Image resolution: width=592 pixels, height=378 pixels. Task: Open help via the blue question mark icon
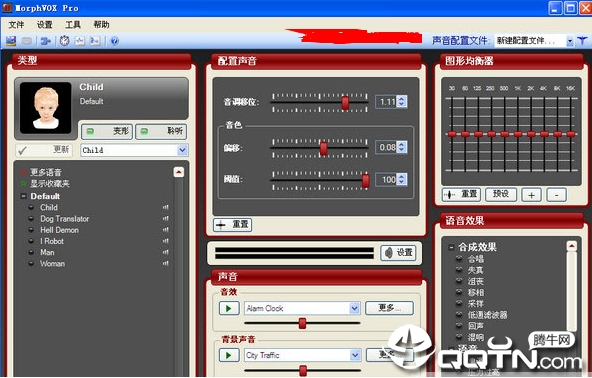pos(115,41)
